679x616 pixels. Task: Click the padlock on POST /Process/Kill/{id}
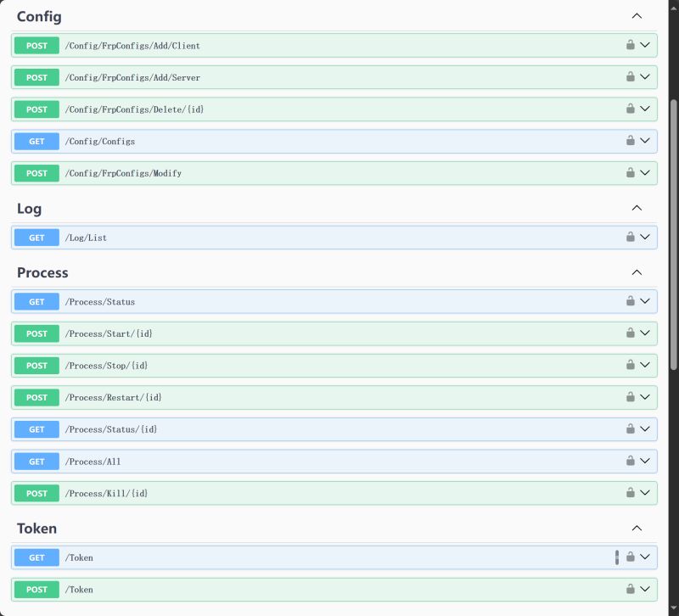(x=630, y=492)
